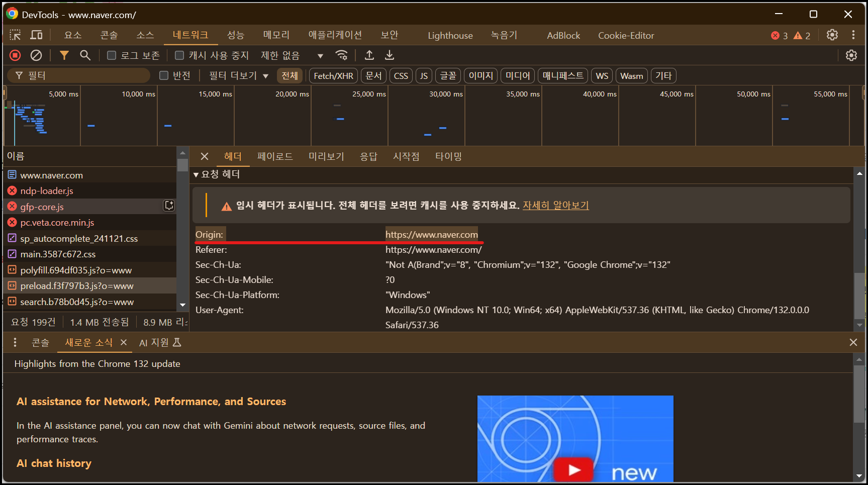Open network search with magnifier icon
The height and width of the screenshot is (485, 868).
point(85,55)
